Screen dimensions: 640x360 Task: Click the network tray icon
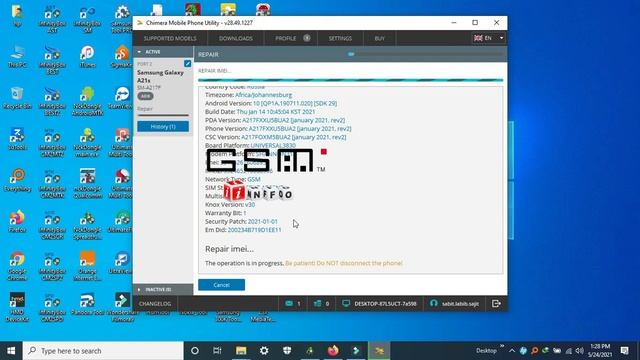[569, 351]
